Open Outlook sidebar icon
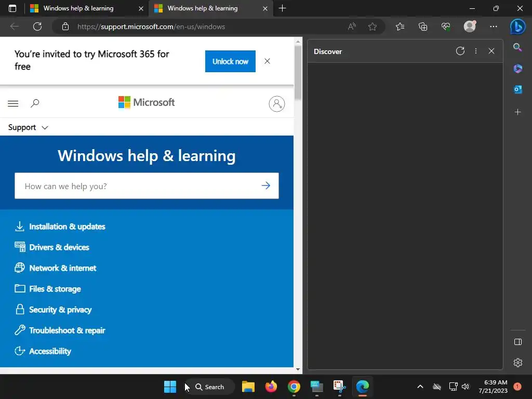The width and height of the screenshot is (532, 399). 517,89
